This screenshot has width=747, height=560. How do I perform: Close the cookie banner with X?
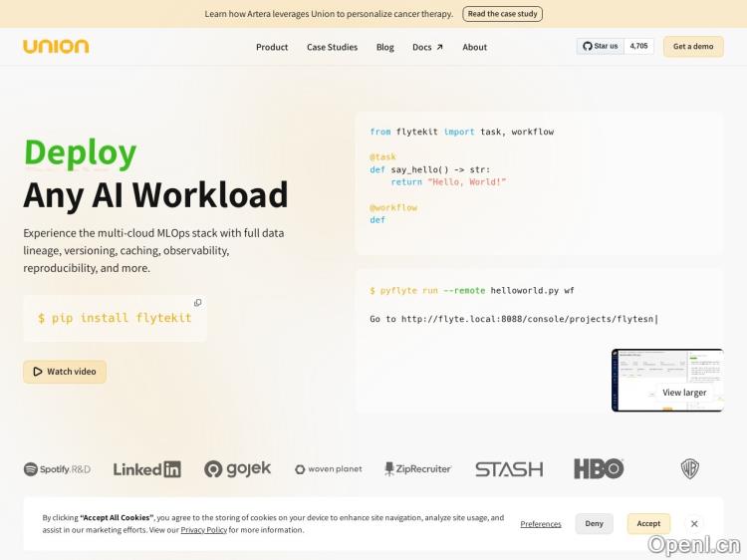[x=694, y=523]
